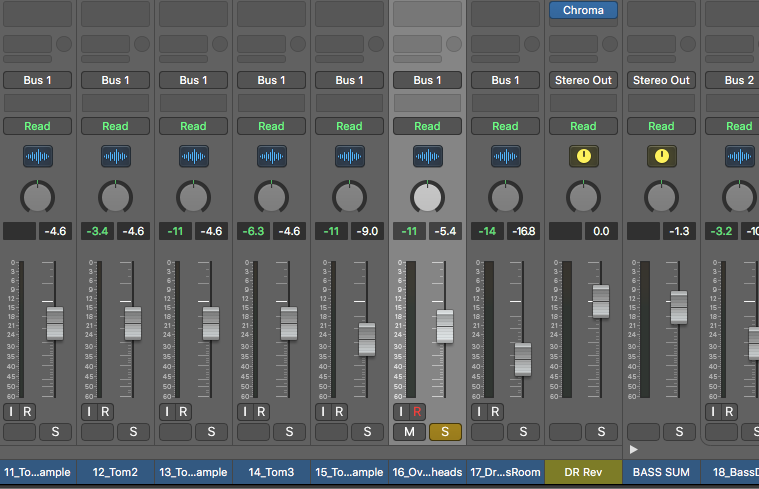
Task: Click the send level knob on 11_To...ample channel
Action: tap(64, 44)
